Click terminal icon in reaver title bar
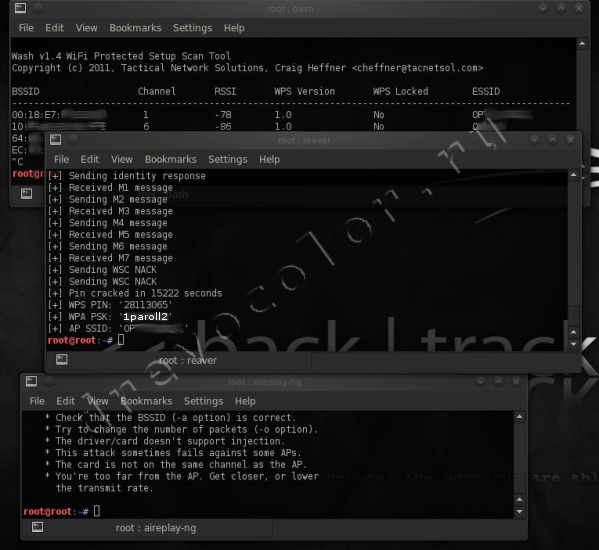The height and width of the screenshot is (550, 599). pos(55,140)
